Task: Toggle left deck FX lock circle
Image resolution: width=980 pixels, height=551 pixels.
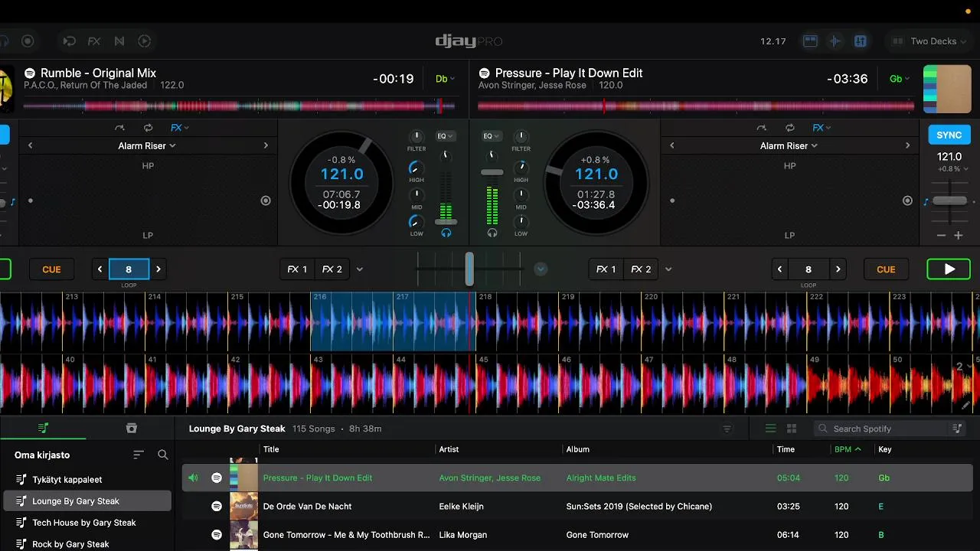Action: pyautogui.click(x=266, y=201)
